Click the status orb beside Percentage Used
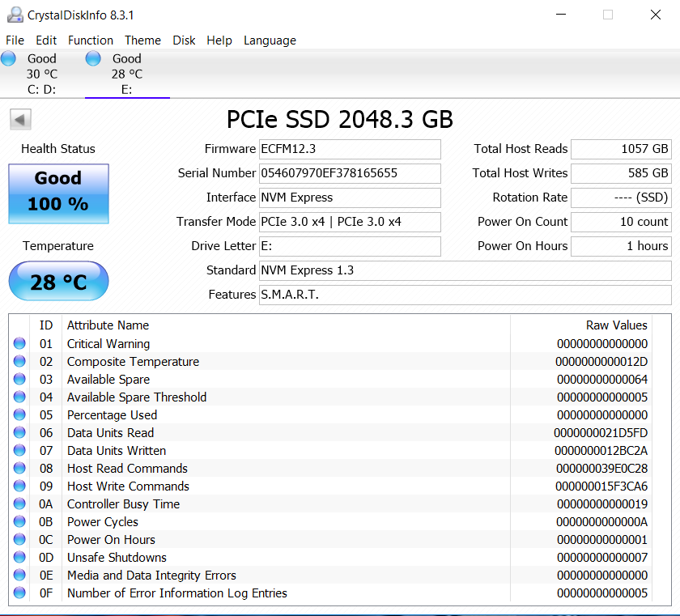 pos(19,415)
